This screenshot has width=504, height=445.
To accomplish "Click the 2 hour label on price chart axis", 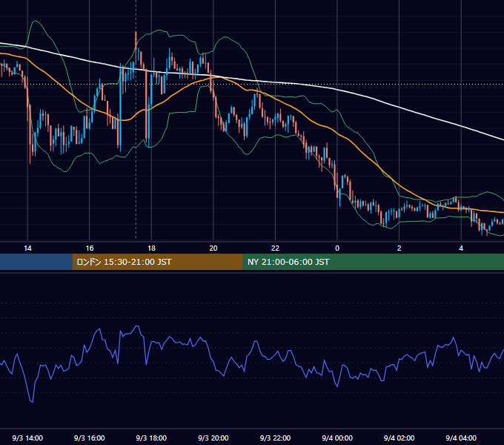I will (399, 248).
